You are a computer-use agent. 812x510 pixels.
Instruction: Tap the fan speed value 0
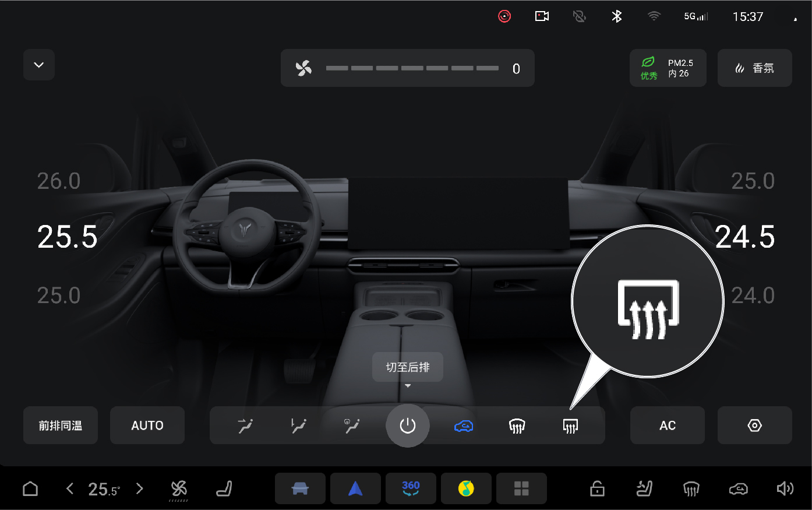point(516,69)
